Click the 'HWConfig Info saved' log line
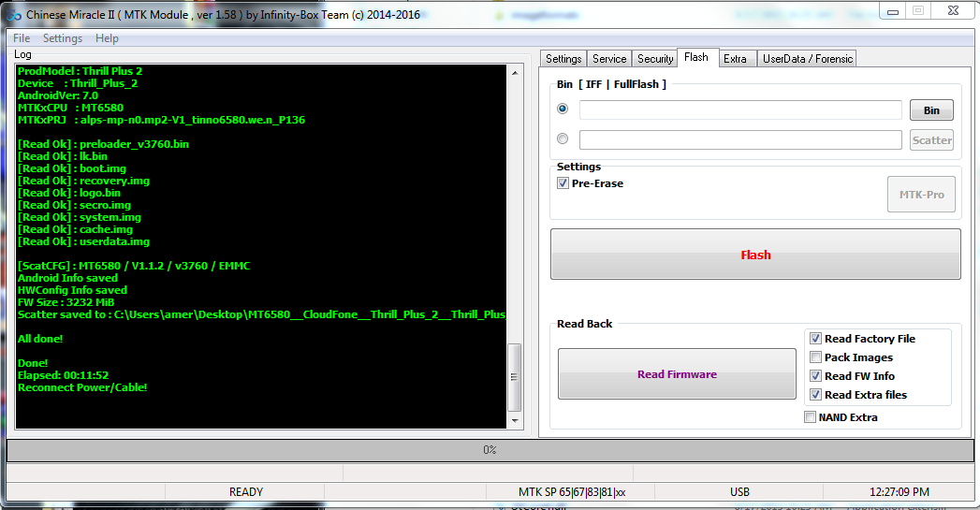Image resolution: width=980 pixels, height=510 pixels. click(72, 290)
